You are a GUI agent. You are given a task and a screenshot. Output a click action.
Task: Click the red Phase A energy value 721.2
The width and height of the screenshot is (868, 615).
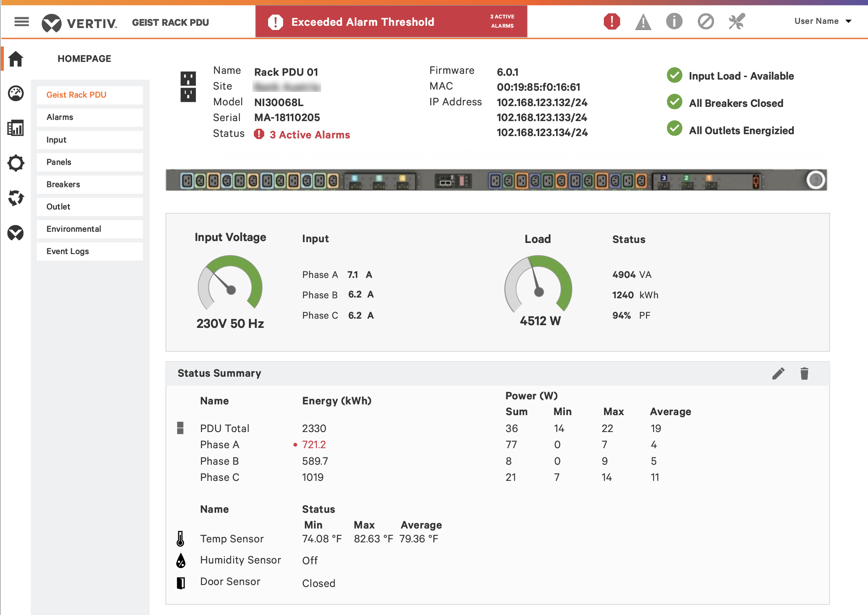tap(314, 445)
